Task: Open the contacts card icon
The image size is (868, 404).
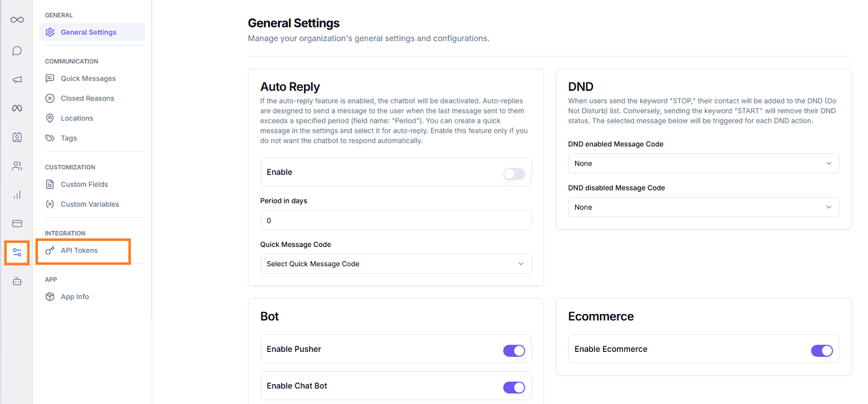Action: 17,137
